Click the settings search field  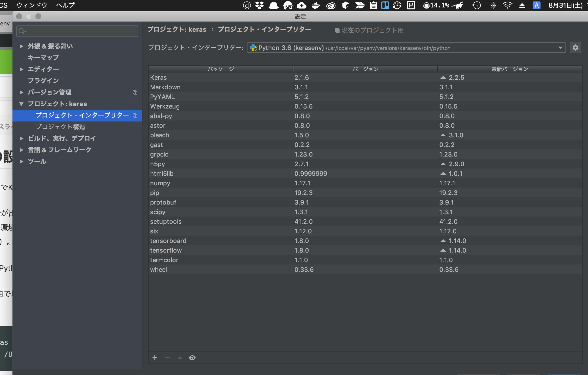(77, 31)
